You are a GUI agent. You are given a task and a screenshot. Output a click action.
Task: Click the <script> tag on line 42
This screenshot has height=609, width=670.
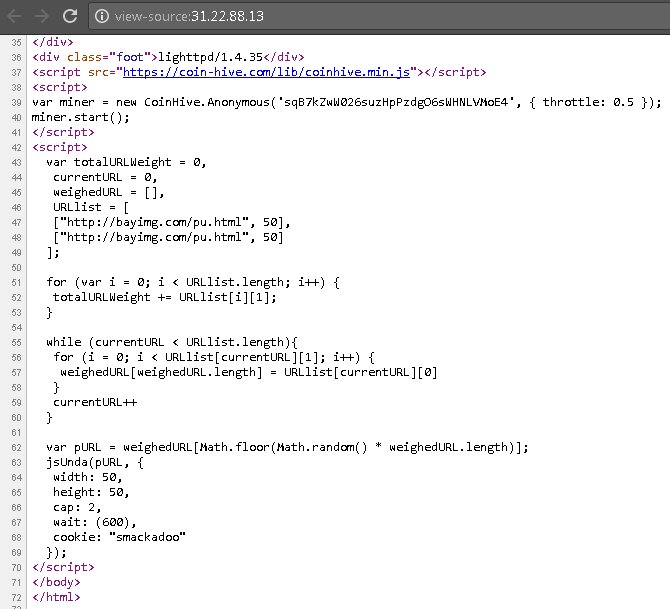pos(59,147)
